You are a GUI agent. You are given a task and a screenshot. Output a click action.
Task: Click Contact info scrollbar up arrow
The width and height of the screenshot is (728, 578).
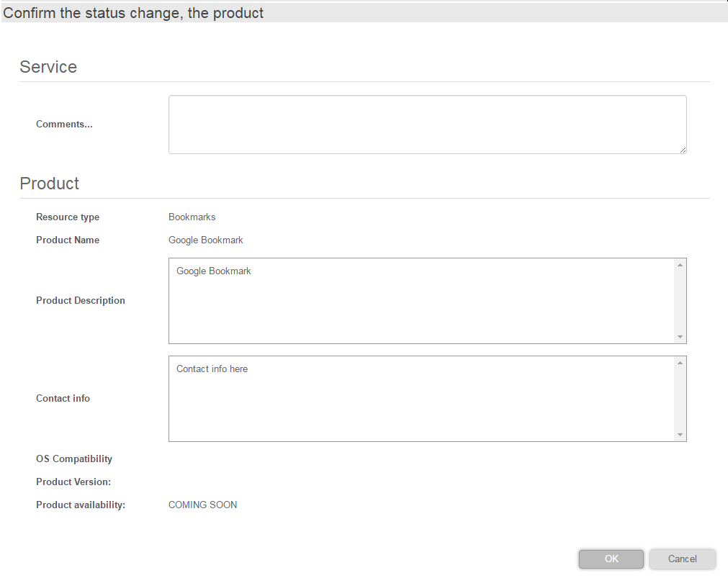pyautogui.click(x=680, y=363)
